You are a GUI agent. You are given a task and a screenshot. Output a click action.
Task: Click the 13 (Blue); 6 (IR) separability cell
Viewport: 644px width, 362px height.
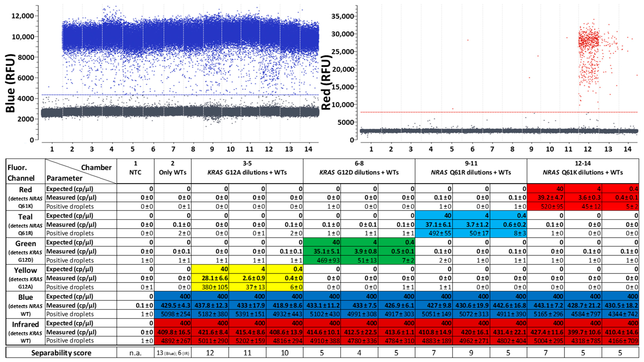pos(173,353)
